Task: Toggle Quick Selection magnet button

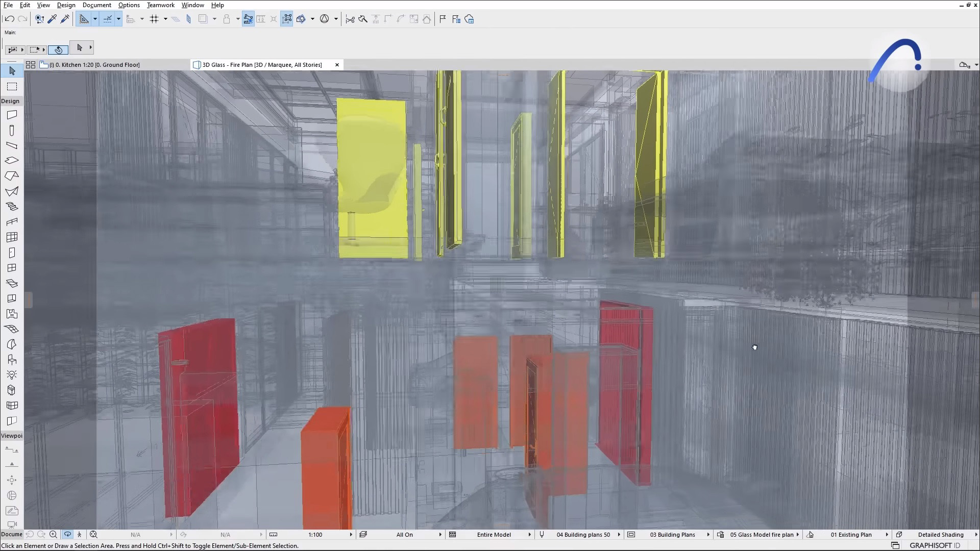Action: click(58, 49)
